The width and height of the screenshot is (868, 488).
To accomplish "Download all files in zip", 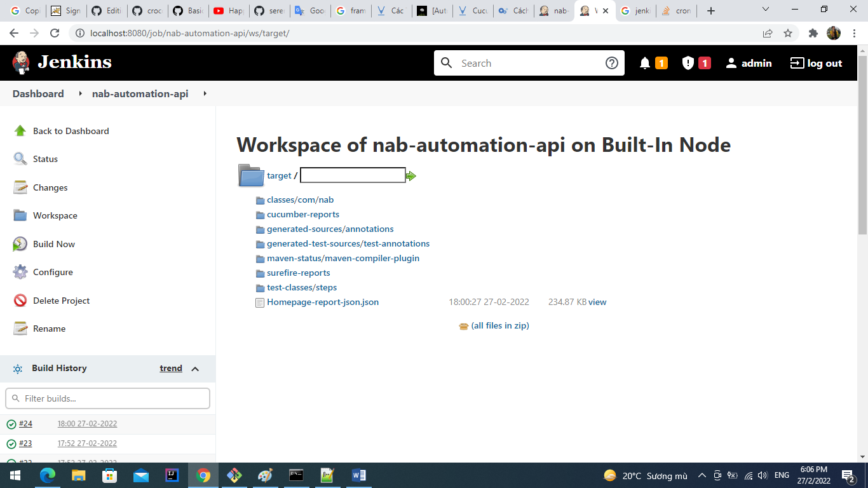I will pyautogui.click(x=500, y=325).
